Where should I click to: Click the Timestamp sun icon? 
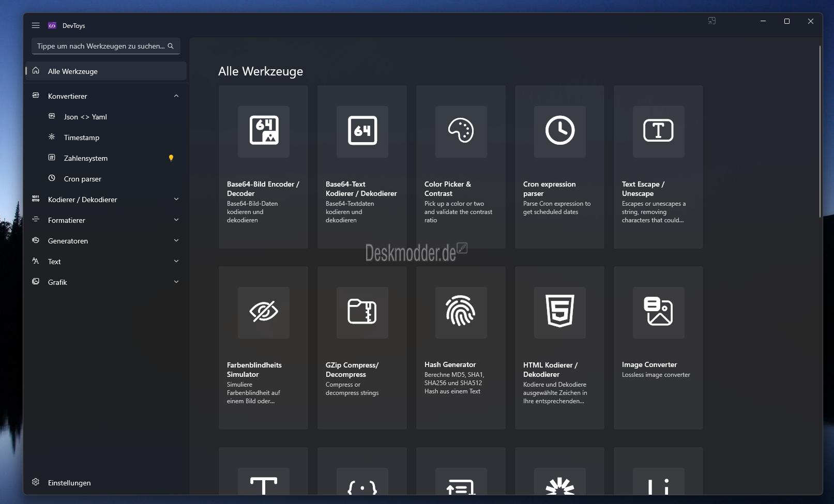click(52, 137)
